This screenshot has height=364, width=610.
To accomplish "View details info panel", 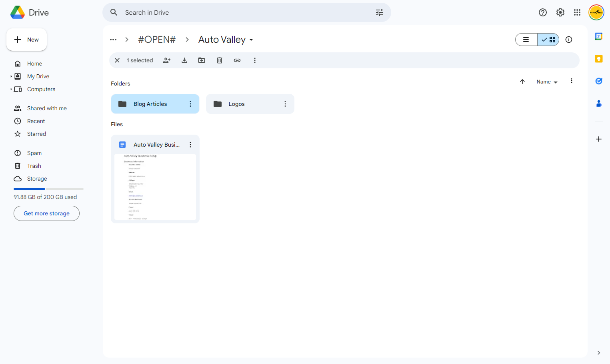I will [569, 40].
